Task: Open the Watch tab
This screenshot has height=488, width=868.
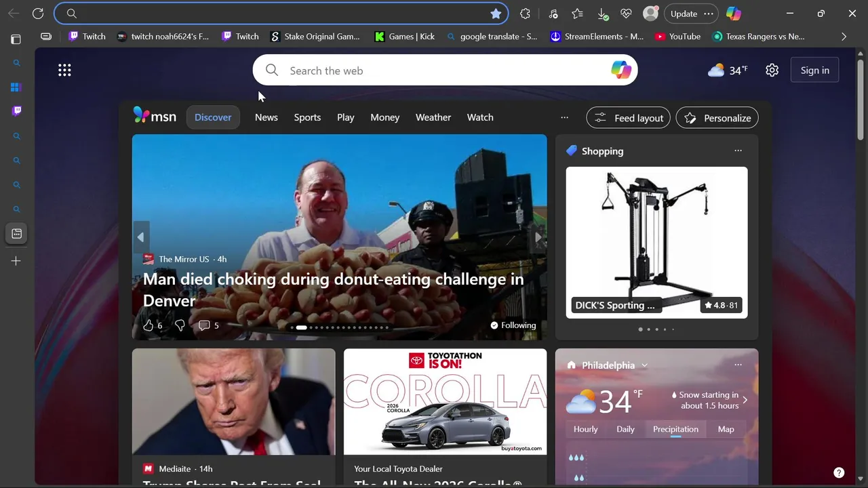Action: click(x=480, y=117)
